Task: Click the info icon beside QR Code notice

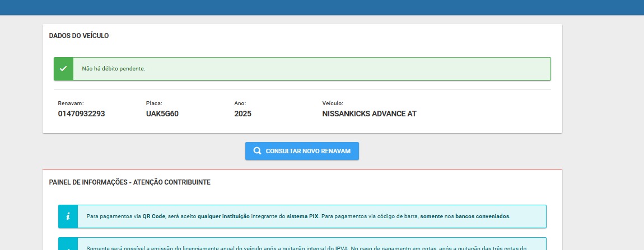Action: pyautogui.click(x=68, y=216)
